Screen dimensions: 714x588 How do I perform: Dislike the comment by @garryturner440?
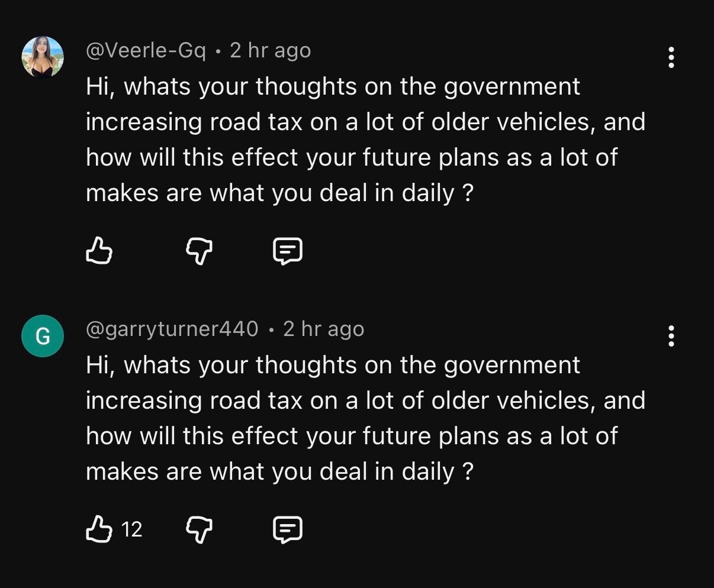199,529
